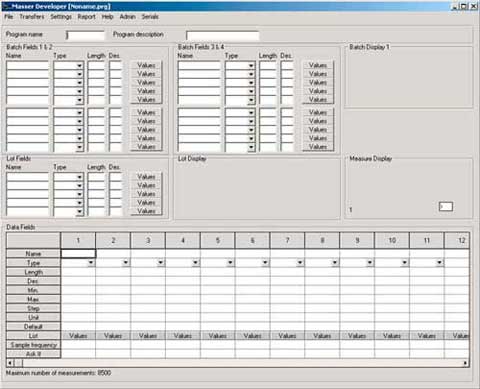The height and width of the screenshot is (389, 480).
Task: Click first Length field in Lot Fields
Action: [x=96, y=177]
